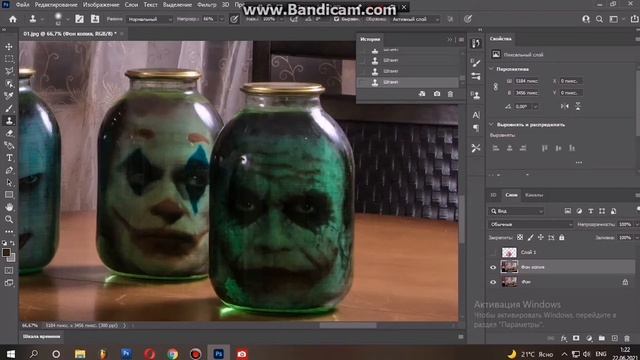Select the Zoom tool
Screen dimensions: 640x360
[x=9, y=219]
